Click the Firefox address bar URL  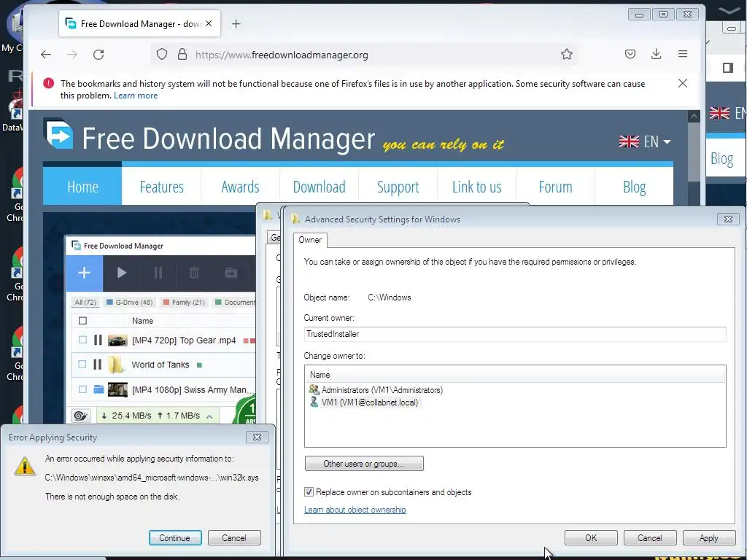pyautogui.click(x=282, y=55)
